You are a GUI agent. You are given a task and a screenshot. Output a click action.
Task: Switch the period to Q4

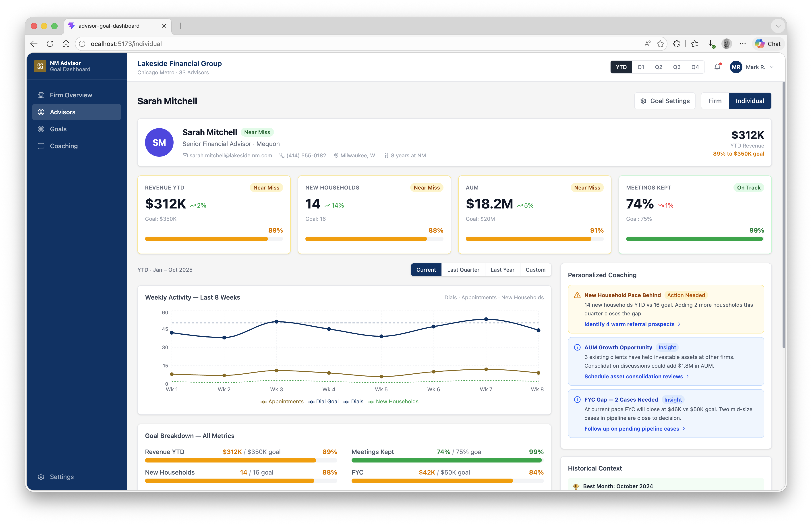[x=695, y=67]
